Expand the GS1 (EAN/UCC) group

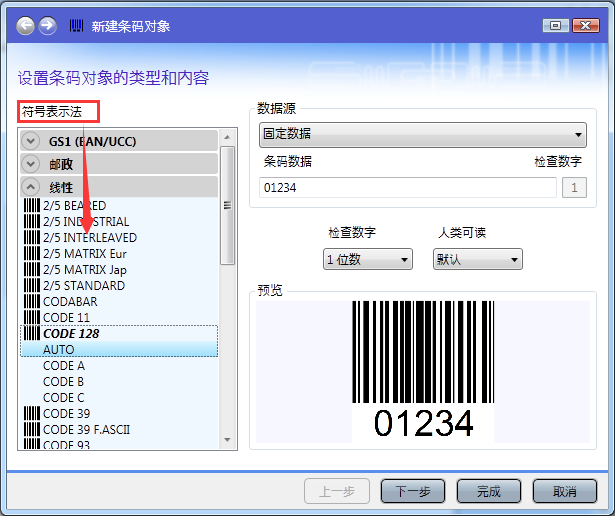(x=31, y=141)
